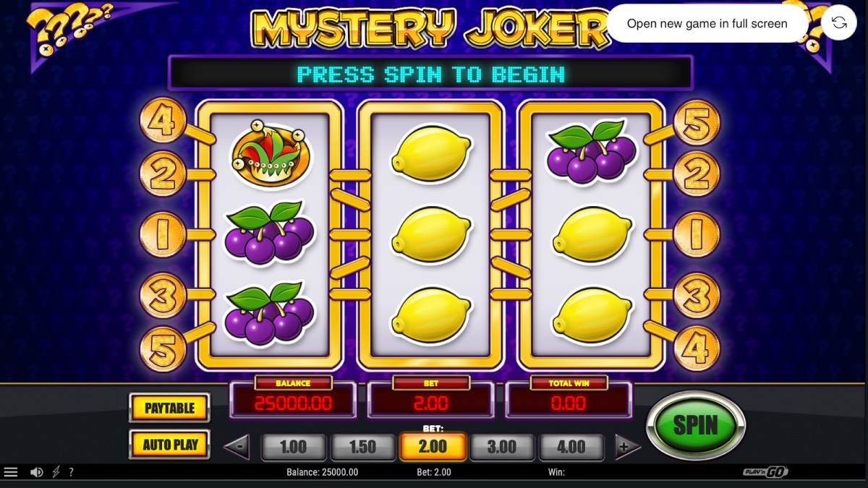Open the PAYTABLE

[x=169, y=408]
